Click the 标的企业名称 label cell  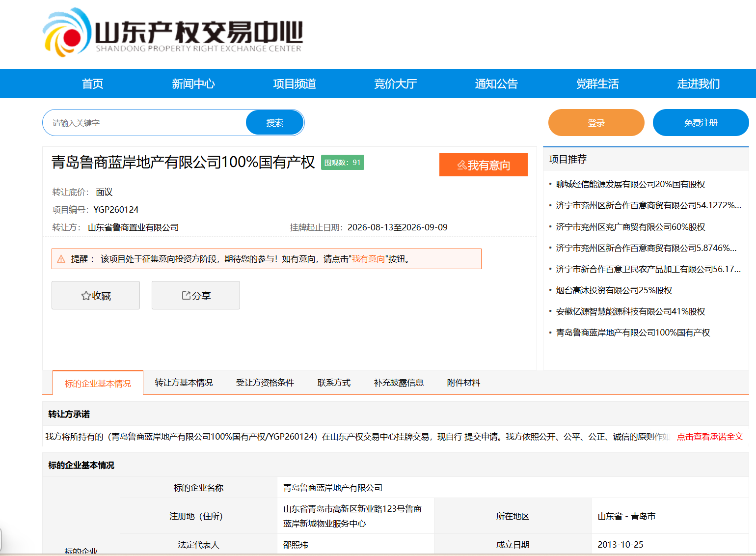click(x=198, y=488)
